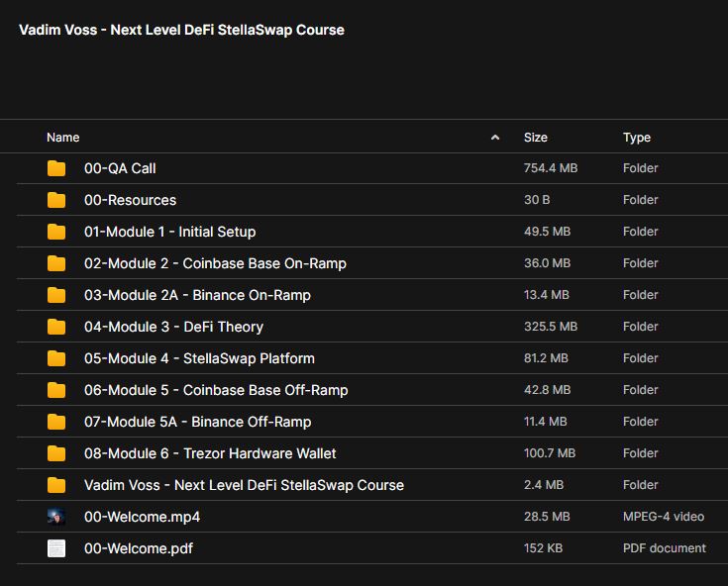Click folder icon of 04-Module 3 DeFi Theory
728x586 pixels.
[56, 327]
